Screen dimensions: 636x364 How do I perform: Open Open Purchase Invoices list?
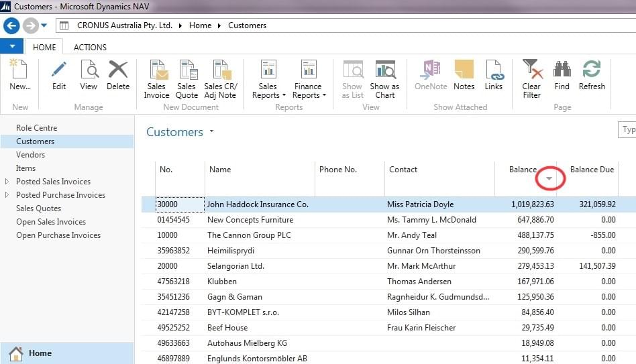pyautogui.click(x=58, y=235)
